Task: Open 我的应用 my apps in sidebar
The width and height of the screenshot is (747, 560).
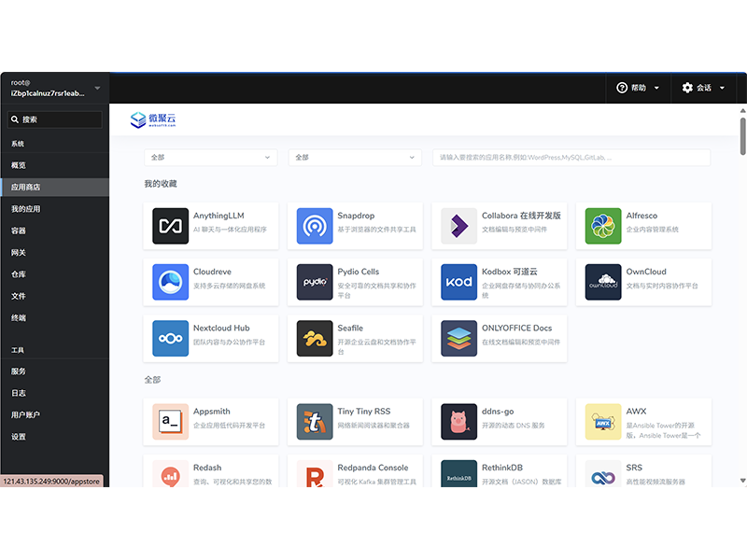Action: [x=55, y=209]
